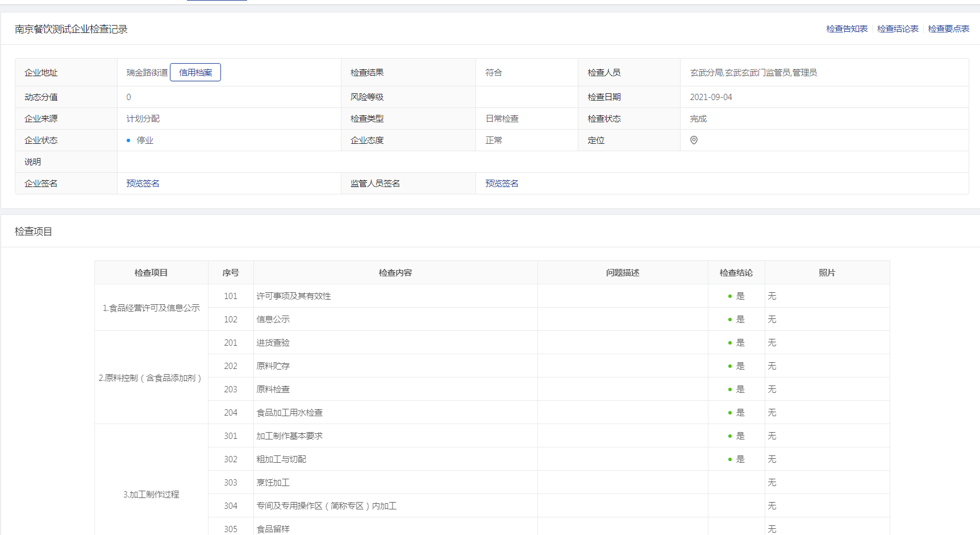Click the green dot in row 101
This screenshot has height=535, width=980.
pos(730,296)
